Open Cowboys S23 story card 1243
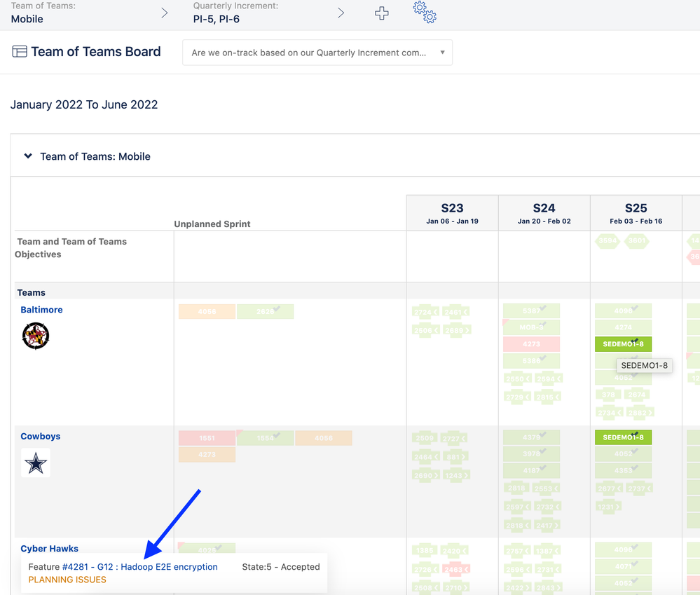 click(455, 476)
